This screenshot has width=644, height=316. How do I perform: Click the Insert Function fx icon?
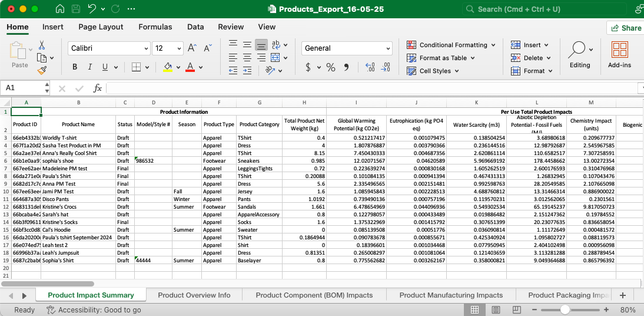coord(97,88)
